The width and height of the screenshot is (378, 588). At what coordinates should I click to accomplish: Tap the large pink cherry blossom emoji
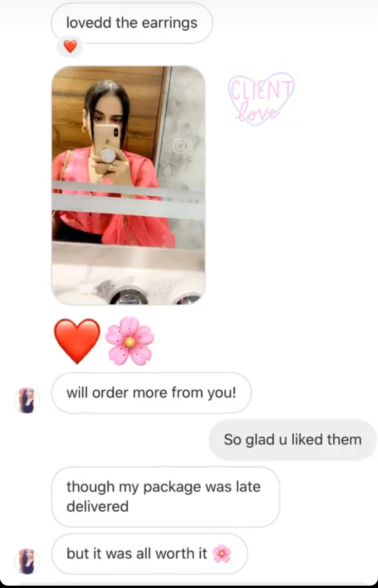pyautogui.click(x=130, y=341)
